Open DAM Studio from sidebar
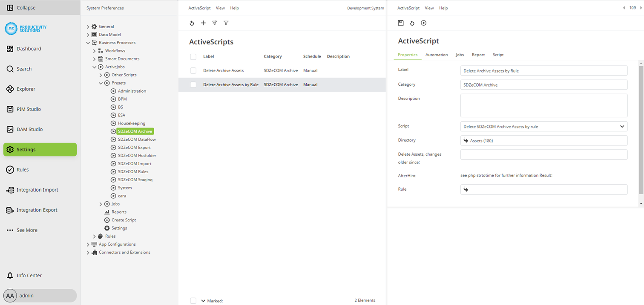The width and height of the screenshot is (644, 305). (x=29, y=129)
